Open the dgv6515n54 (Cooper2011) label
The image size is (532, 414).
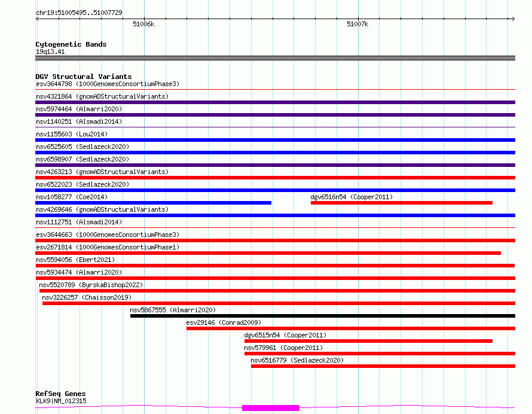[285, 335]
